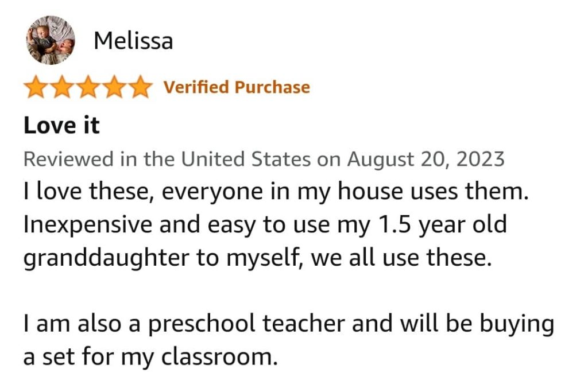Viewport: 588px width, 392px height.
Task: Click the fourth rating star
Action: [x=114, y=87]
